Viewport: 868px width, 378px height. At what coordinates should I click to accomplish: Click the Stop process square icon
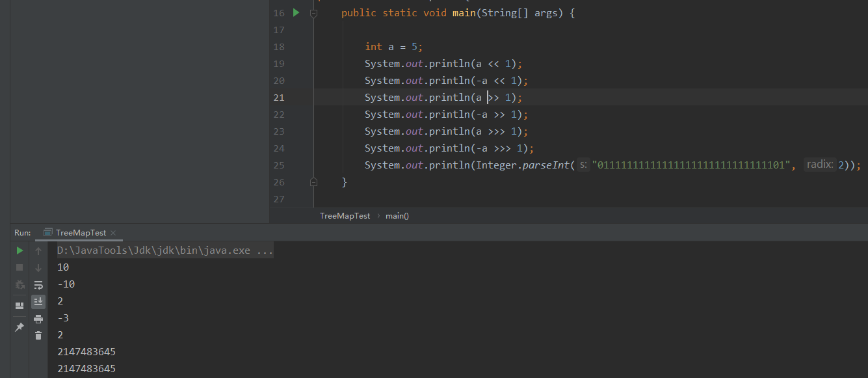click(20, 267)
